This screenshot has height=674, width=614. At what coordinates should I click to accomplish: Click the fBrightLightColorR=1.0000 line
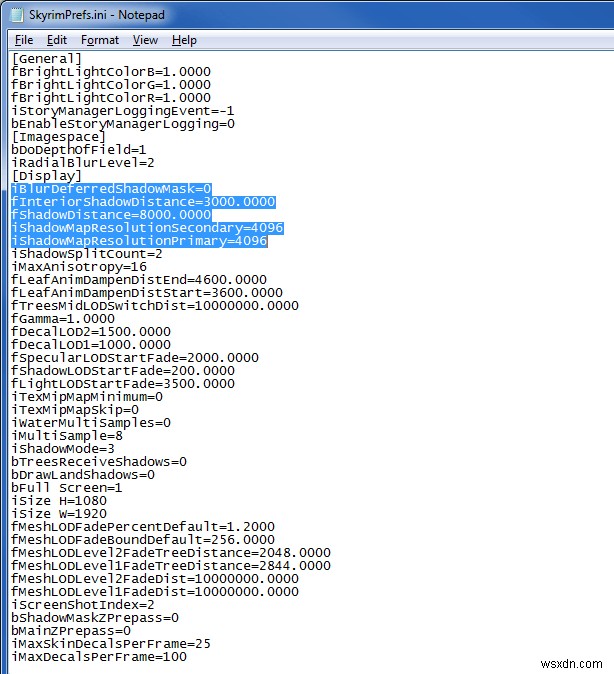pos(111,98)
